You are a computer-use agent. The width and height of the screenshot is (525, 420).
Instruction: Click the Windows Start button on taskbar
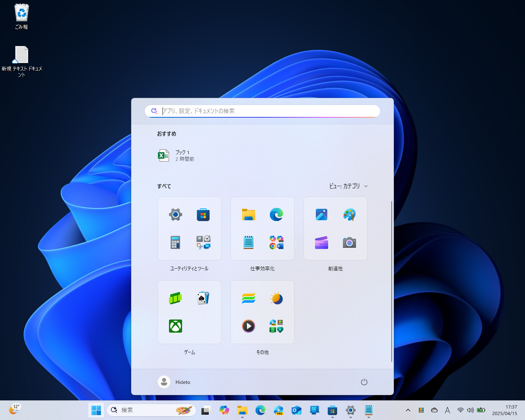pos(96,410)
